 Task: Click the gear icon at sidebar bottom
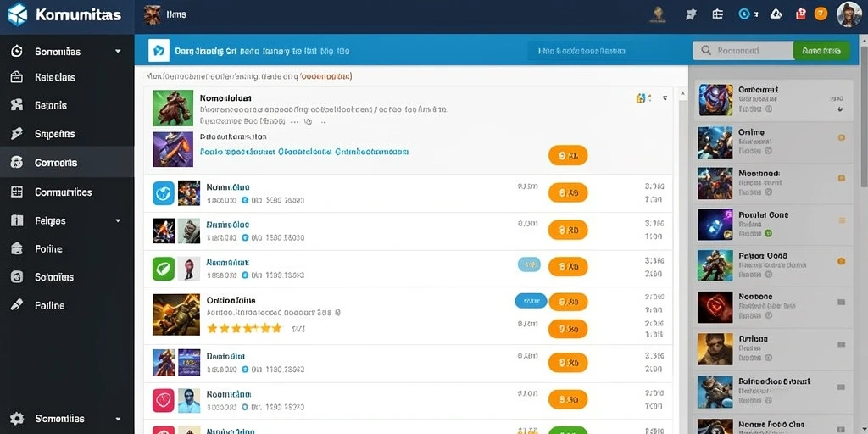click(17, 419)
